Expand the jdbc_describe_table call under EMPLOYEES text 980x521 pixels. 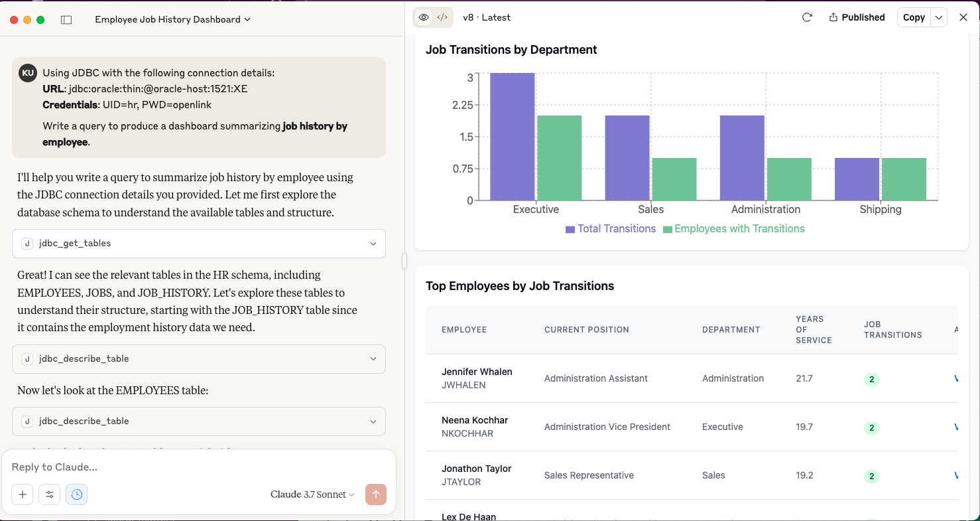coord(199,421)
